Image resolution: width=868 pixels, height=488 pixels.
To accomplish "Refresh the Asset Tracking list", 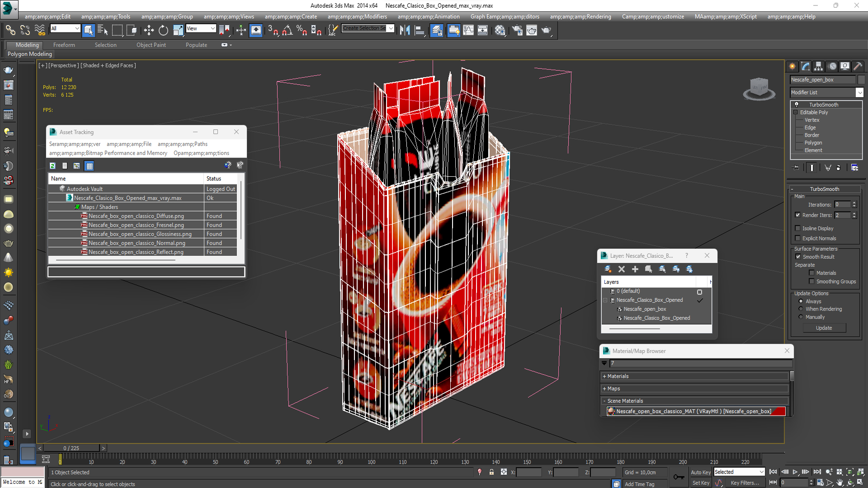I will pyautogui.click(x=52, y=166).
